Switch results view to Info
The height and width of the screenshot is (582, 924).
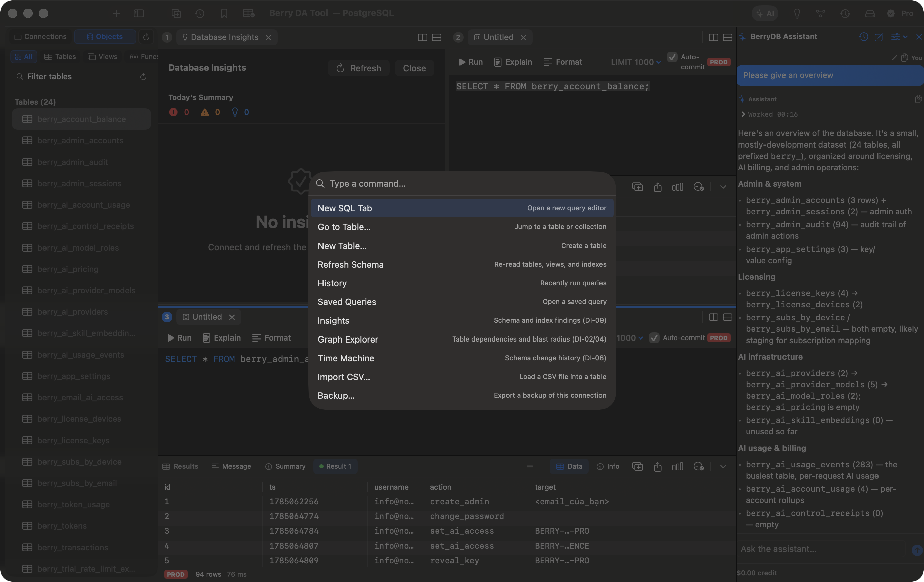click(x=608, y=467)
